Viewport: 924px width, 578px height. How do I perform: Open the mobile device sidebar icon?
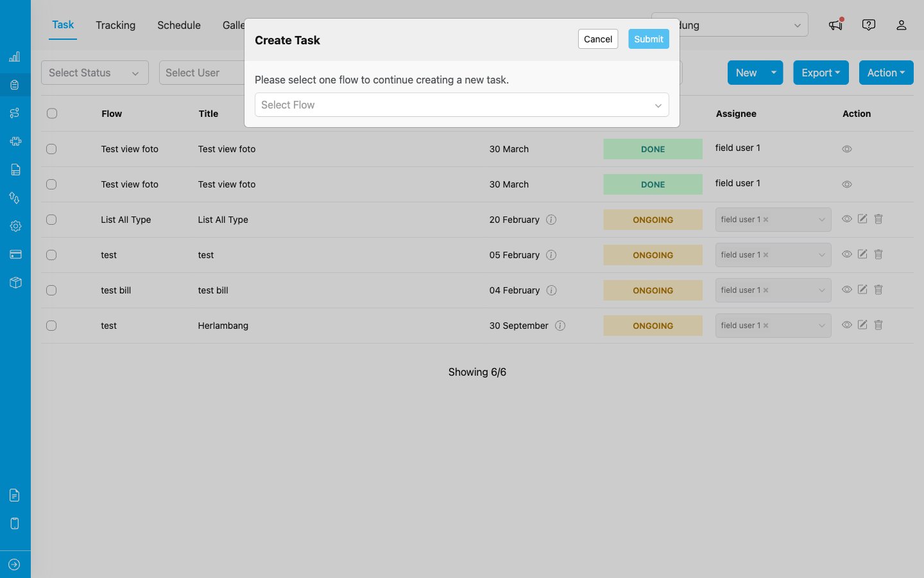pyautogui.click(x=15, y=523)
